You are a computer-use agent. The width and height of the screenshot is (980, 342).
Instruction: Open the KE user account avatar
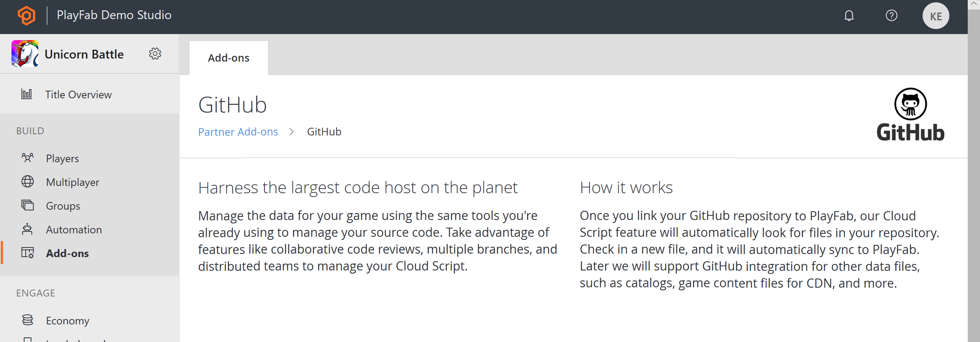pos(935,16)
